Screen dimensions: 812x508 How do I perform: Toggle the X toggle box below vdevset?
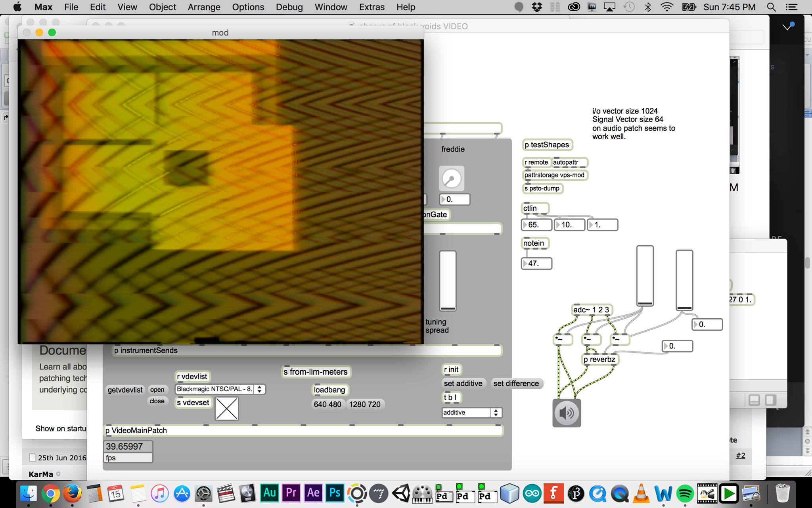tap(227, 409)
